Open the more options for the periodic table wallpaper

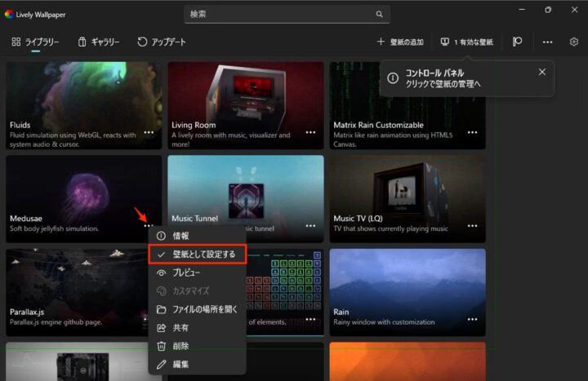[x=310, y=319]
